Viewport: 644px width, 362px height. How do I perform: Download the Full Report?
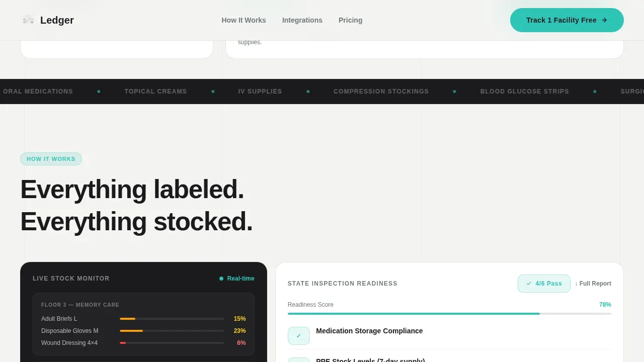(593, 284)
